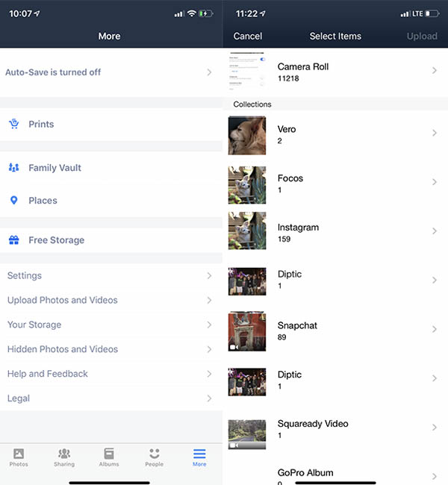The width and height of the screenshot is (448, 485).
Task: Tap the Focos collection name
Action: (290, 178)
